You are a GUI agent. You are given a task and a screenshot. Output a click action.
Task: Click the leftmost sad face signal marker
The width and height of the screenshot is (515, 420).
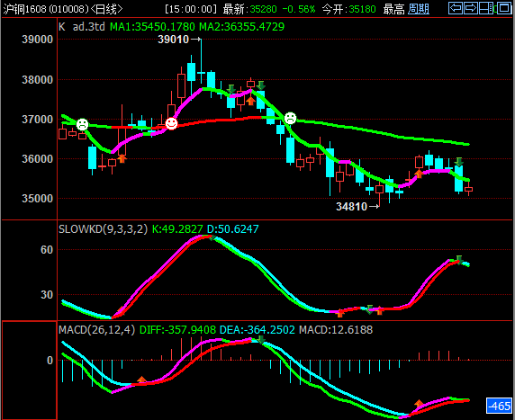[82, 125]
